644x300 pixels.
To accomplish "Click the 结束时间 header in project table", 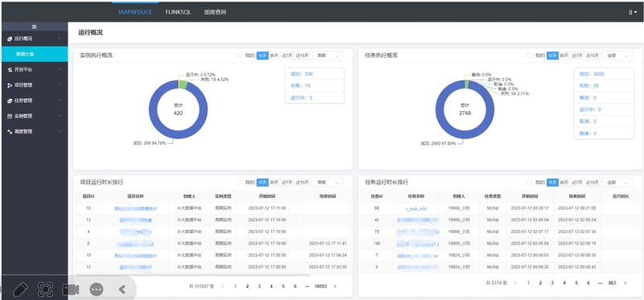I will [327, 196].
